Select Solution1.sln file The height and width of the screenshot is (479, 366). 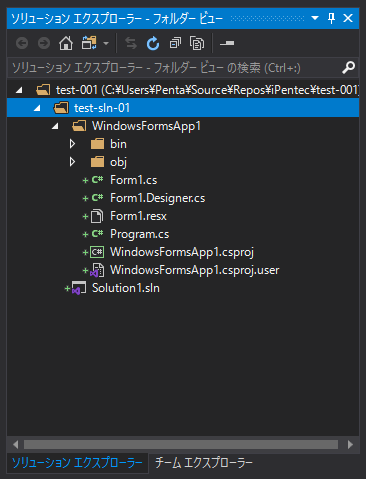pyautogui.click(x=126, y=288)
